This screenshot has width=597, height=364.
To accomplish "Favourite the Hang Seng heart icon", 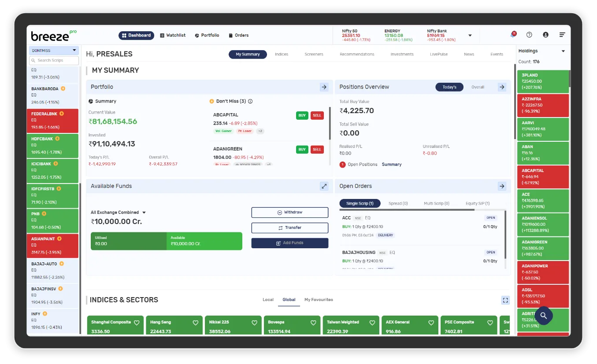I will tap(196, 323).
